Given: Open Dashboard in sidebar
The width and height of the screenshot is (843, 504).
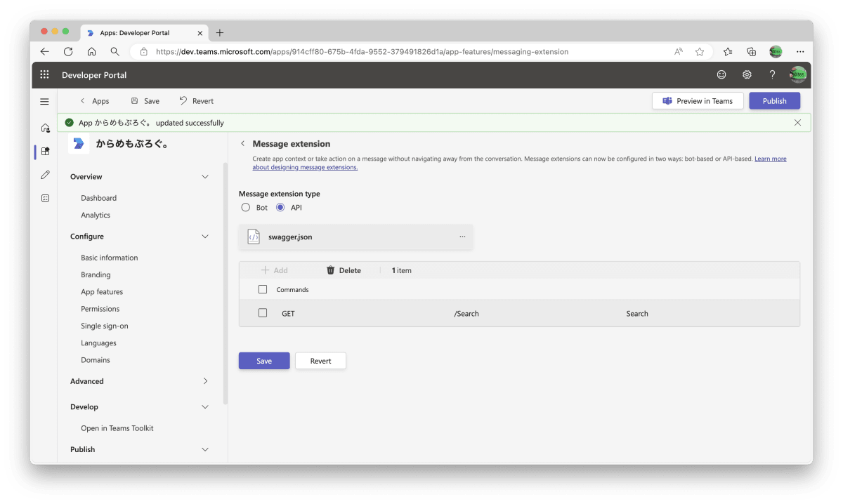Looking at the screenshot, I should pyautogui.click(x=98, y=198).
